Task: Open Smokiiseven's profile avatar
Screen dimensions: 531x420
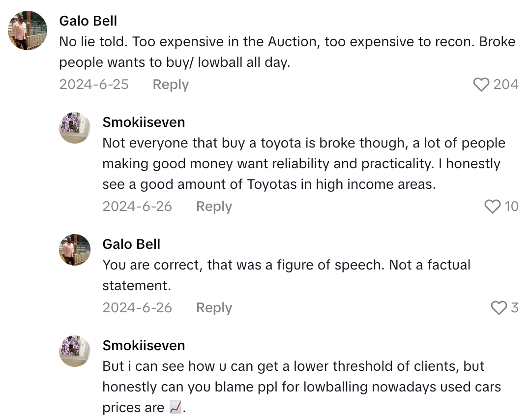Action: tap(75, 127)
